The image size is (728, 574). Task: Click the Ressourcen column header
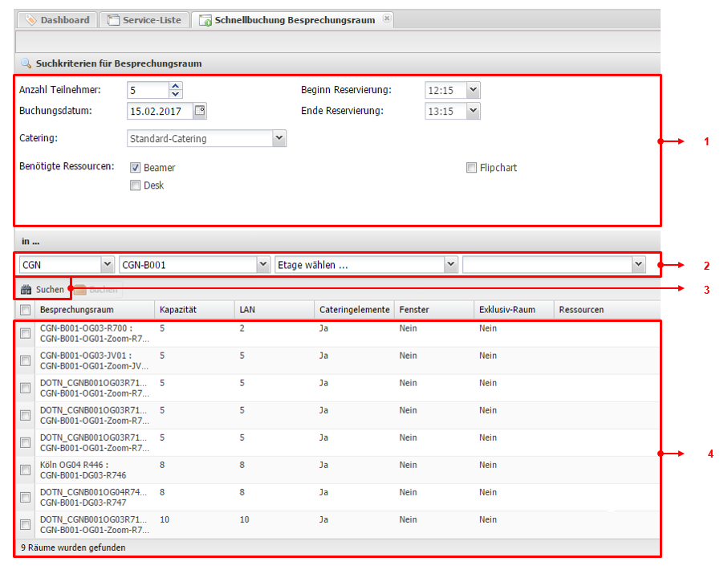[607, 310]
